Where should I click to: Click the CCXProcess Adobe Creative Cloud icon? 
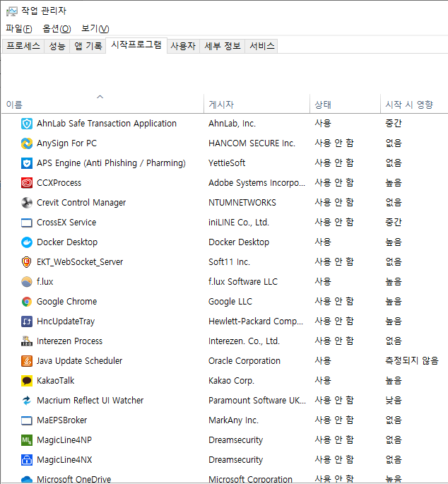(27, 183)
